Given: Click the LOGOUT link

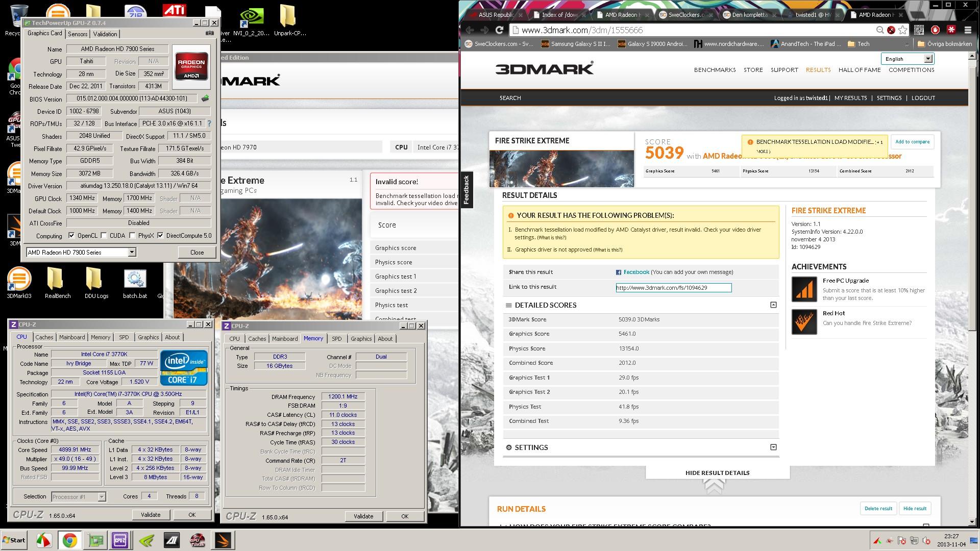Looking at the screenshot, I should (923, 98).
